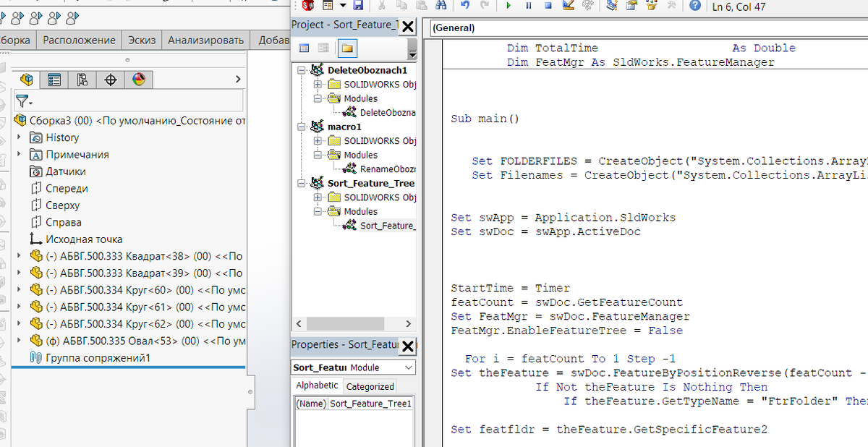Open the ConfigurationManager tab icon
The image size is (868, 447).
82,80
